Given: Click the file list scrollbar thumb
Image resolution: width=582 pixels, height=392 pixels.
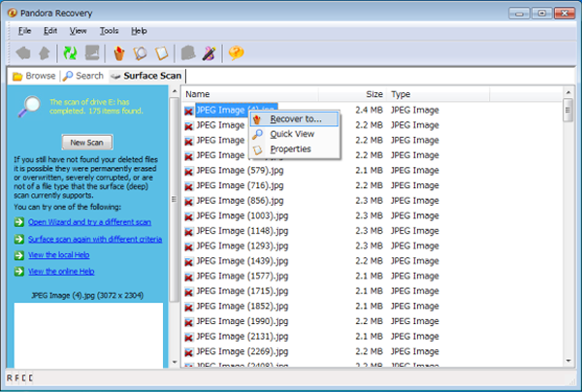Looking at the screenshot, I should click(x=567, y=111).
